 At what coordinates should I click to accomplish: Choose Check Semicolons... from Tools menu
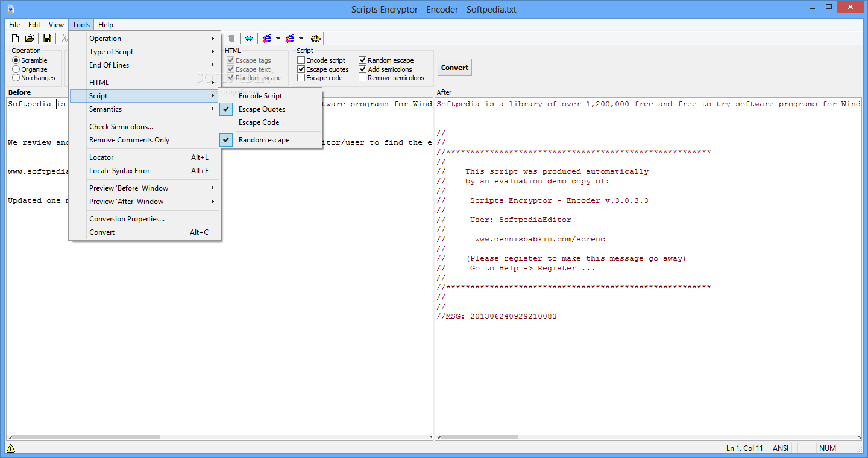point(145,127)
